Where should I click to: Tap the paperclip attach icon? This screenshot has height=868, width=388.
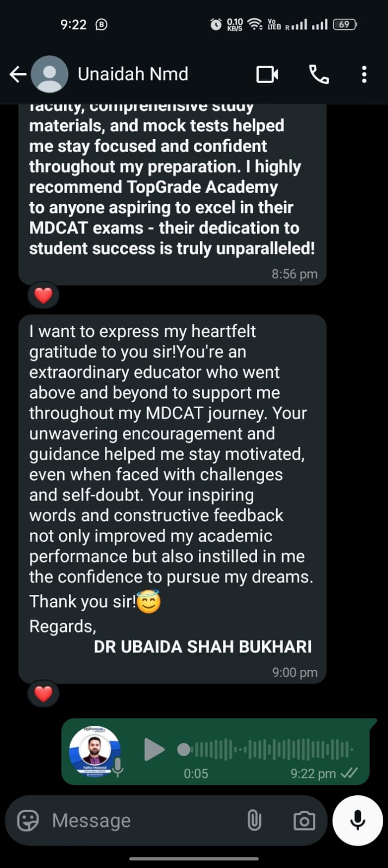tap(254, 820)
